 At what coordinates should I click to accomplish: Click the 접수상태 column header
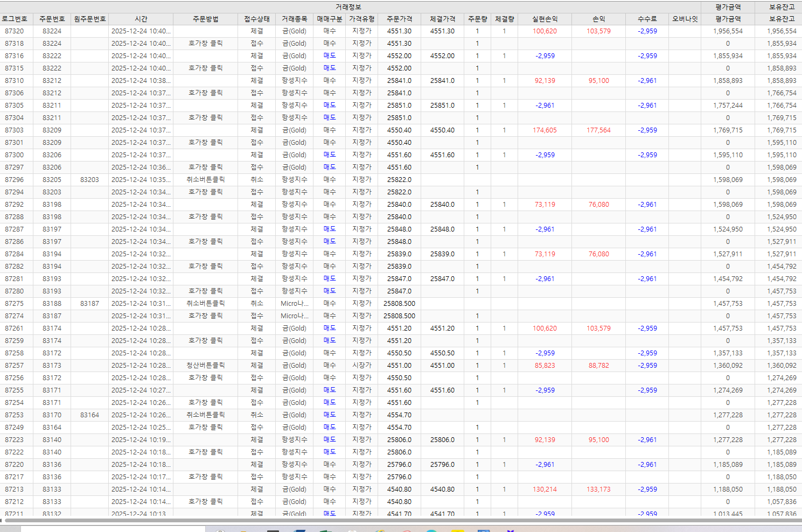tap(257, 19)
